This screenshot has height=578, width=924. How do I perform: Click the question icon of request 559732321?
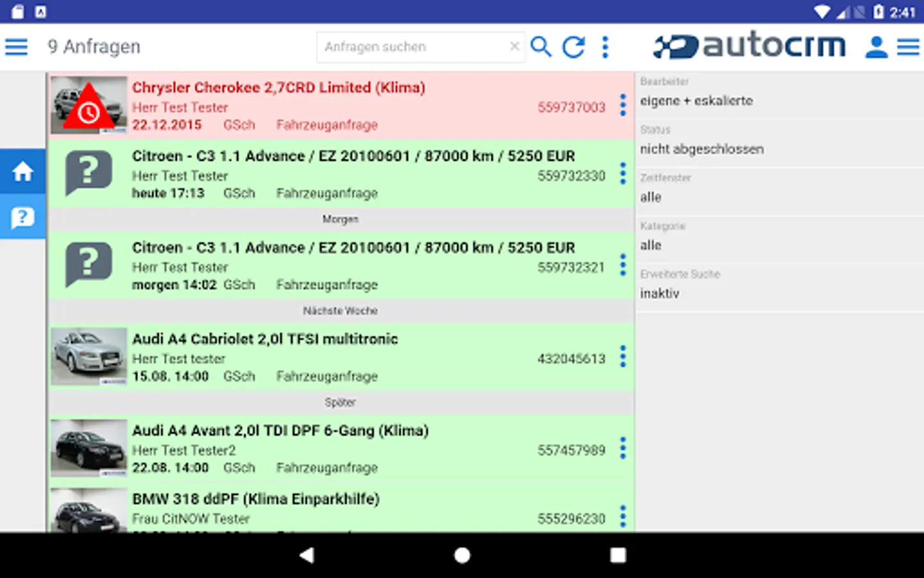[x=89, y=265]
